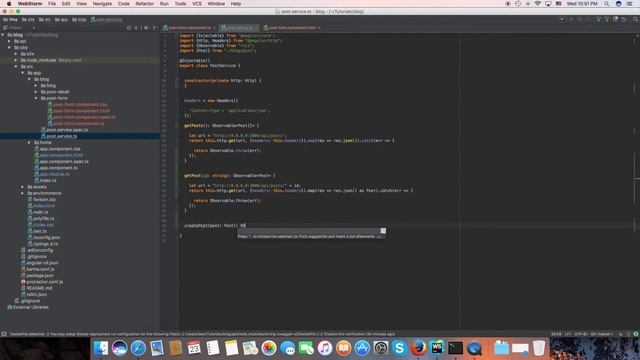Open the Tools menu
The image size is (640, 360).
[x=180, y=4]
